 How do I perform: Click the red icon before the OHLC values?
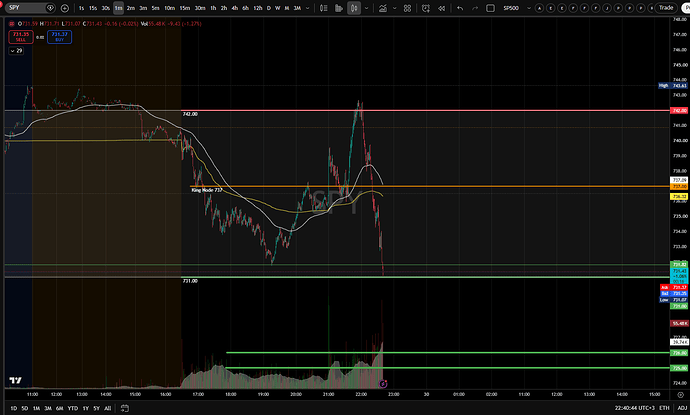11,23
